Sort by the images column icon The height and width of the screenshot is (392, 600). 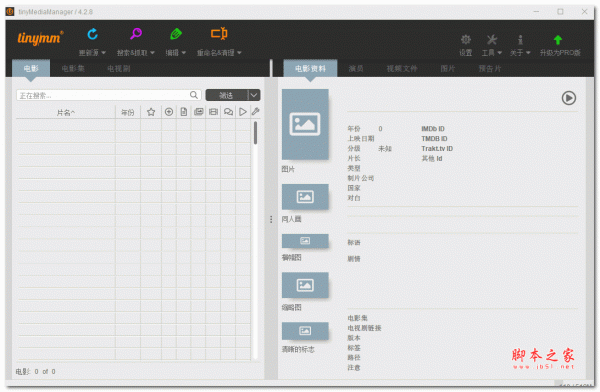pos(199,112)
